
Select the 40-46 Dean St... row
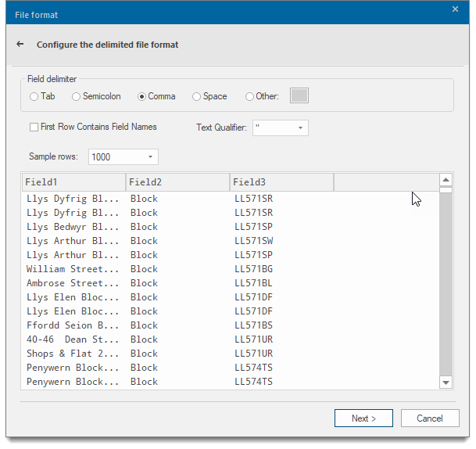[x=231, y=339]
